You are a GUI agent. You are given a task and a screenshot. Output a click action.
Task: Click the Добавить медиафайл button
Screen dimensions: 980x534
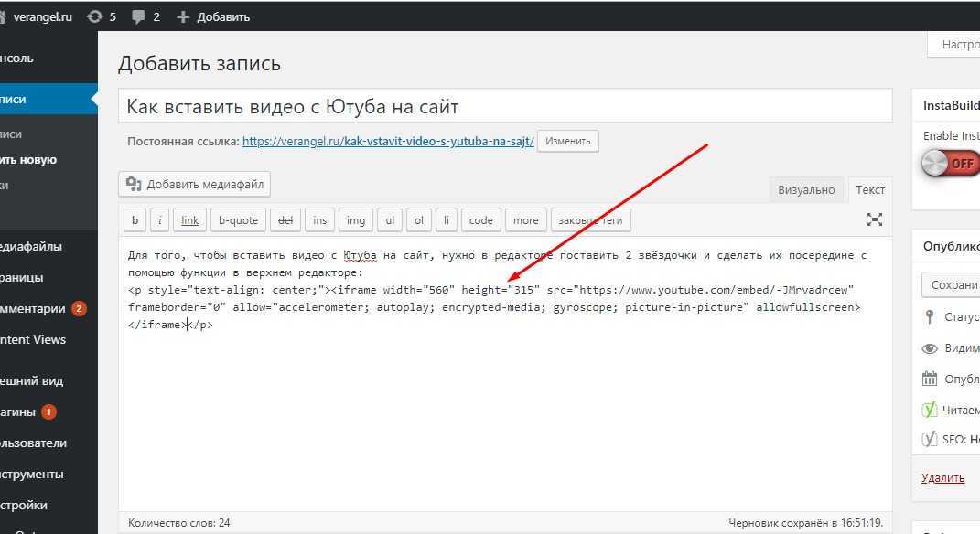(195, 185)
